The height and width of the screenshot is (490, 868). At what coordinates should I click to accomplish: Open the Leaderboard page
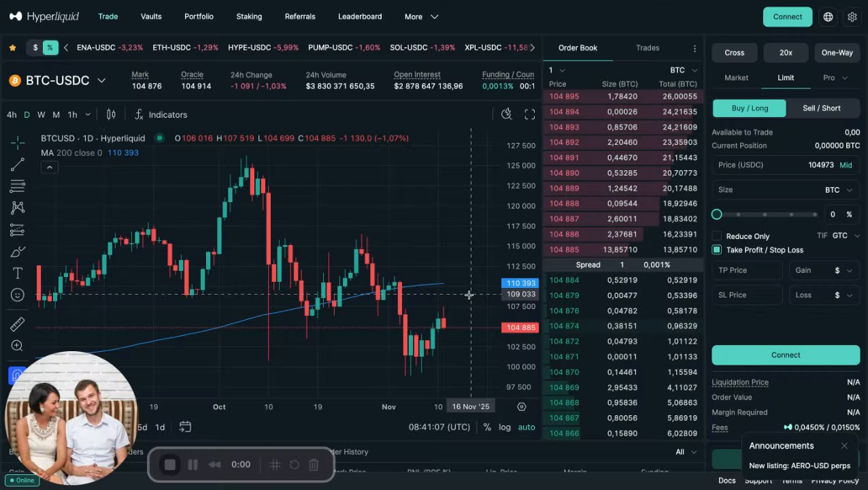tap(360, 16)
